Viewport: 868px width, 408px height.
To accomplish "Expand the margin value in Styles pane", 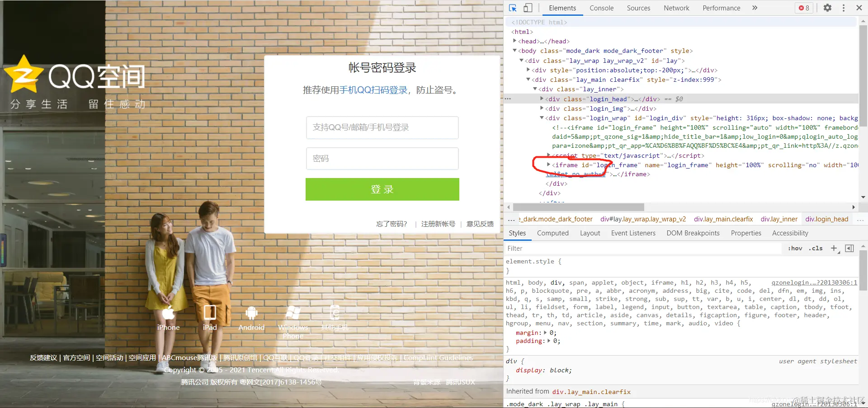I will pyautogui.click(x=546, y=332).
